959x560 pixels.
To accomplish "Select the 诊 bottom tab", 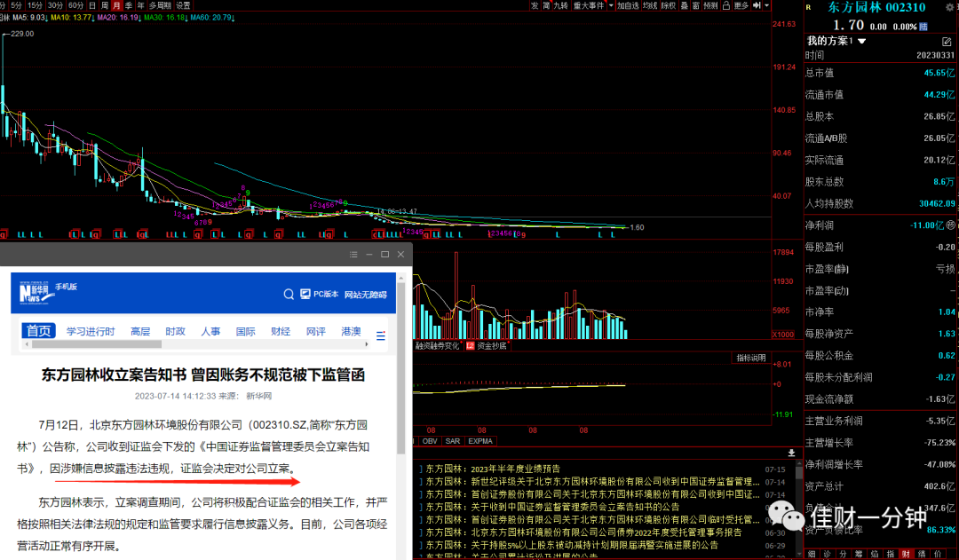I will click(x=827, y=554).
